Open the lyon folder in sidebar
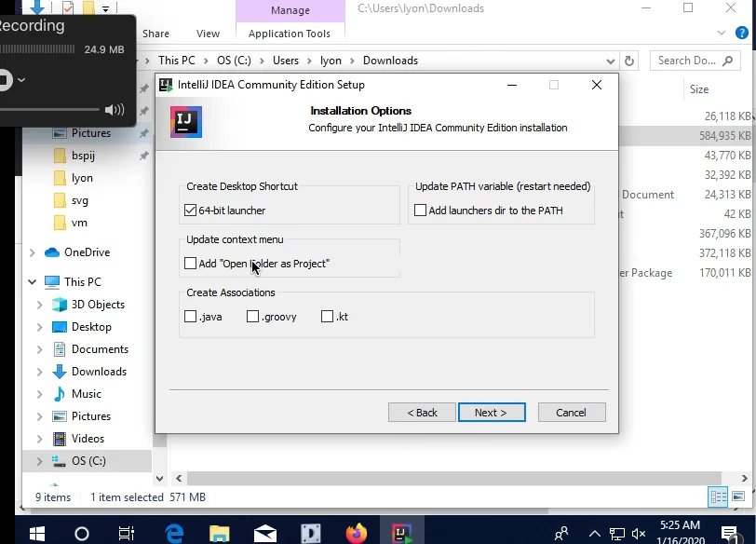 click(82, 178)
